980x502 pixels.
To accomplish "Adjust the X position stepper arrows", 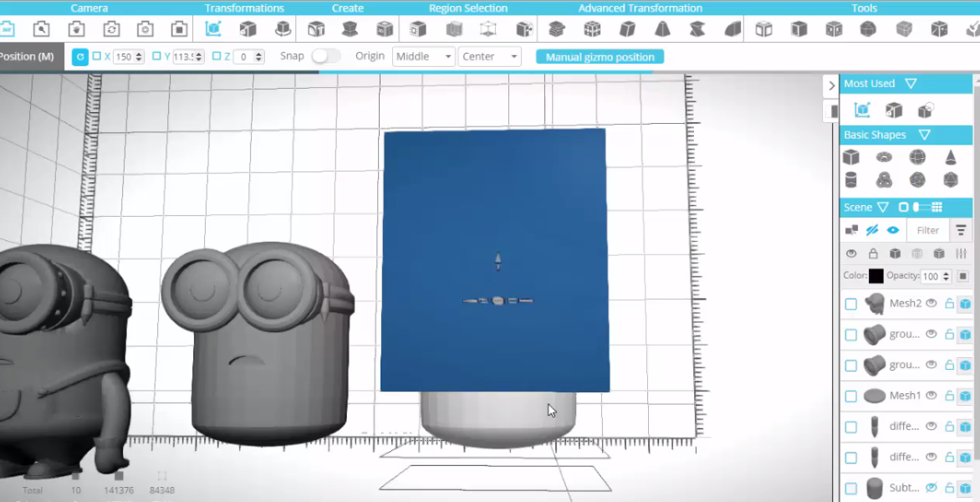I will click(x=139, y=56).
